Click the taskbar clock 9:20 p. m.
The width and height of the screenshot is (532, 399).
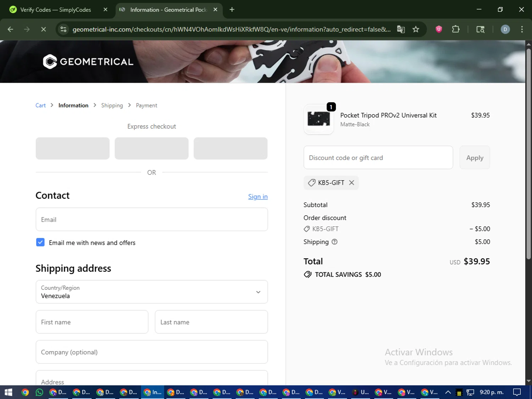[492, 392]
